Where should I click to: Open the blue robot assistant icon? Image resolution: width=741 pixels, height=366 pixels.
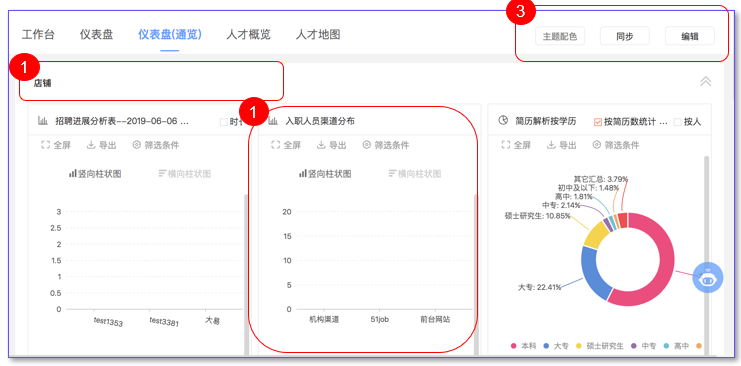point(707,278)
